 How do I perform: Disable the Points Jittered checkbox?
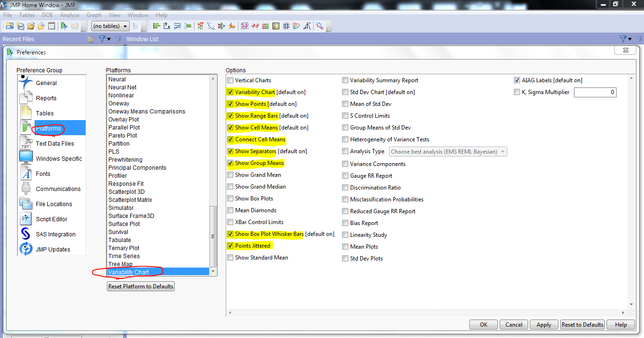tap(230, 246)
